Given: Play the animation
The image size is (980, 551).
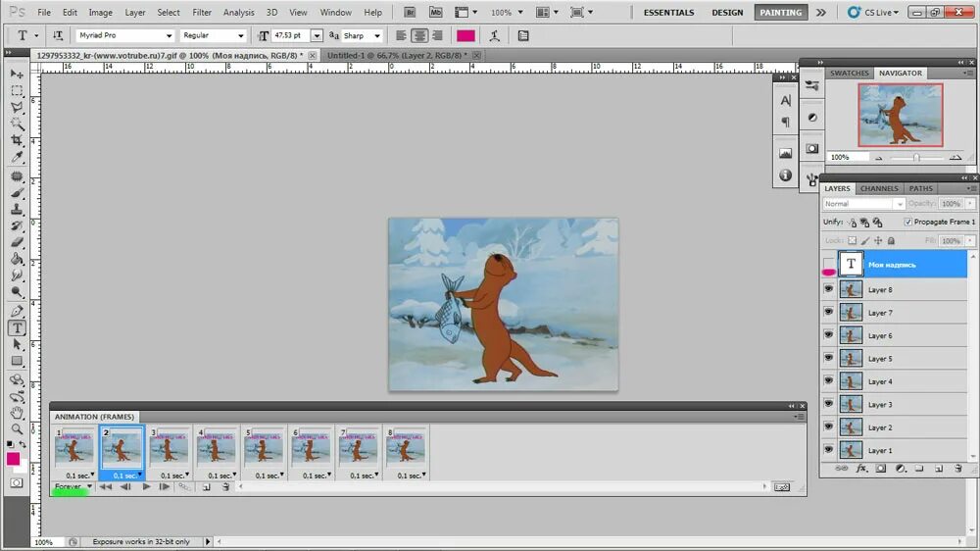Looking at the screenshot, I should (x=146, y=486).
